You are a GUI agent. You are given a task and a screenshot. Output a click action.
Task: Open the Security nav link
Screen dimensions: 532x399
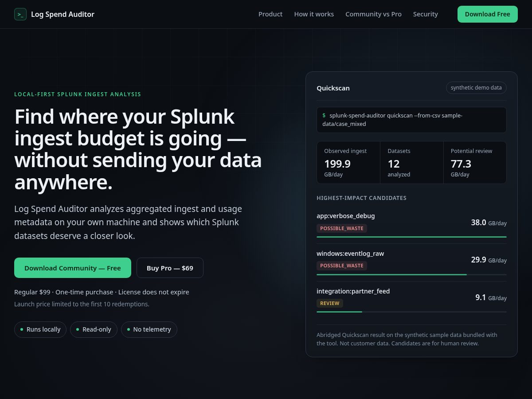(426, 14)
